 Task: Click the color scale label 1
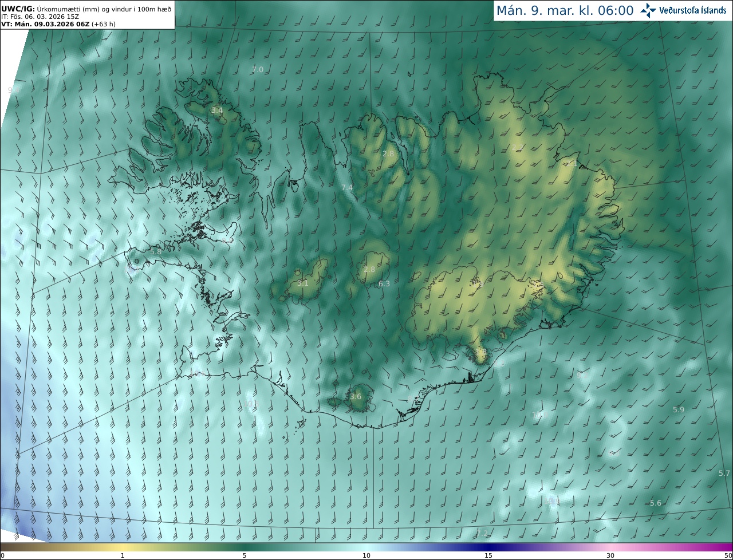(x=123, y=555)
